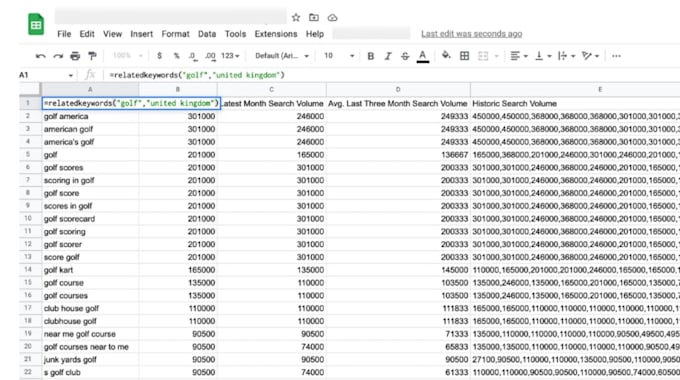
Task: Select column D header
Action: click(398, 89)
